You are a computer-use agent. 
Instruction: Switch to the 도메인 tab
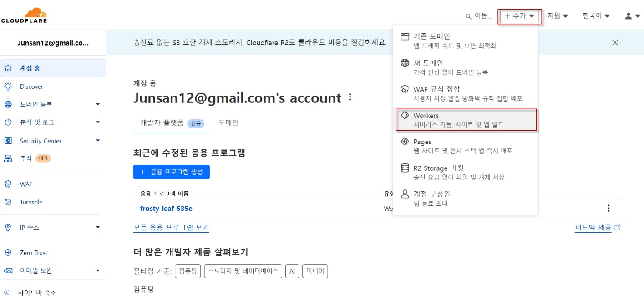(228, 122)
